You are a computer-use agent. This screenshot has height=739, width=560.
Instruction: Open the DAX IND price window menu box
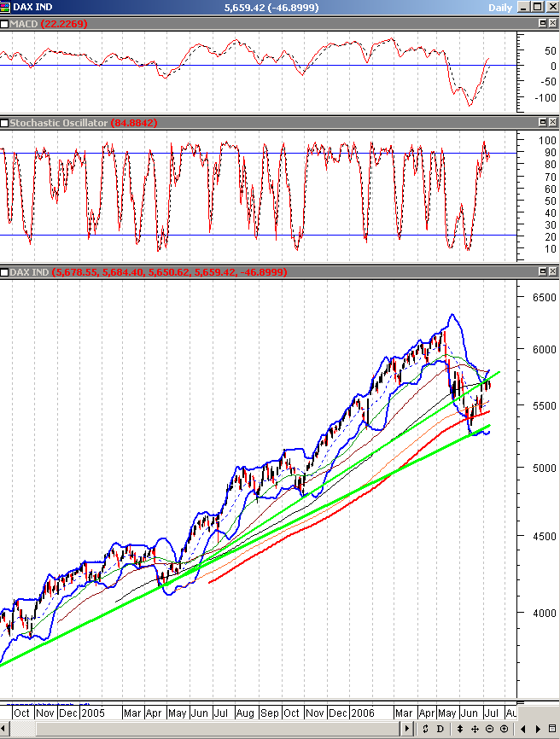point(4,272)
